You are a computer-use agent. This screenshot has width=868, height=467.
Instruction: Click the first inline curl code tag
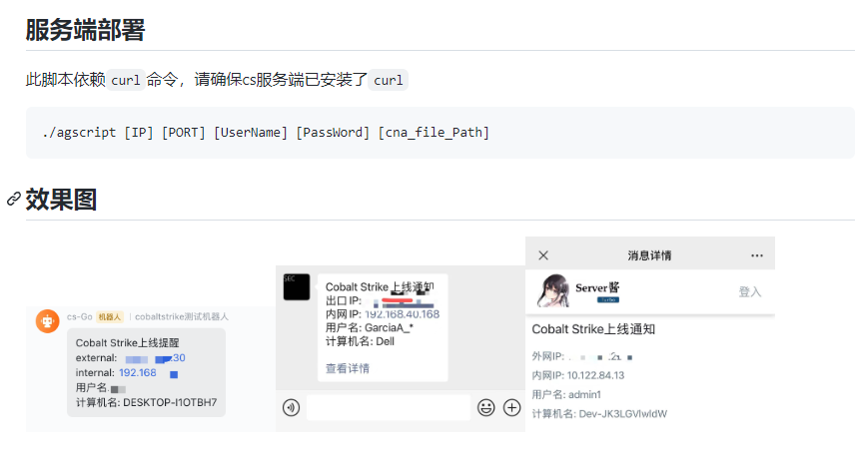126,80
